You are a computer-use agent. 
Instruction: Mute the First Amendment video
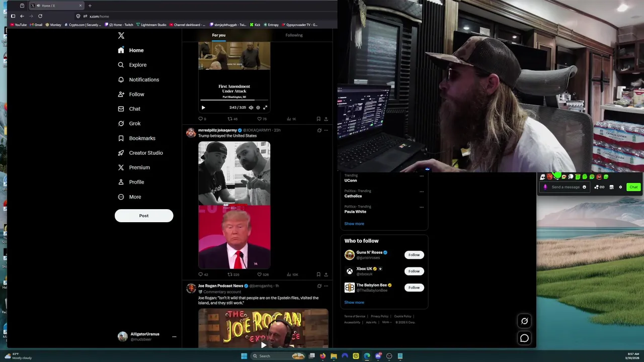251,108
